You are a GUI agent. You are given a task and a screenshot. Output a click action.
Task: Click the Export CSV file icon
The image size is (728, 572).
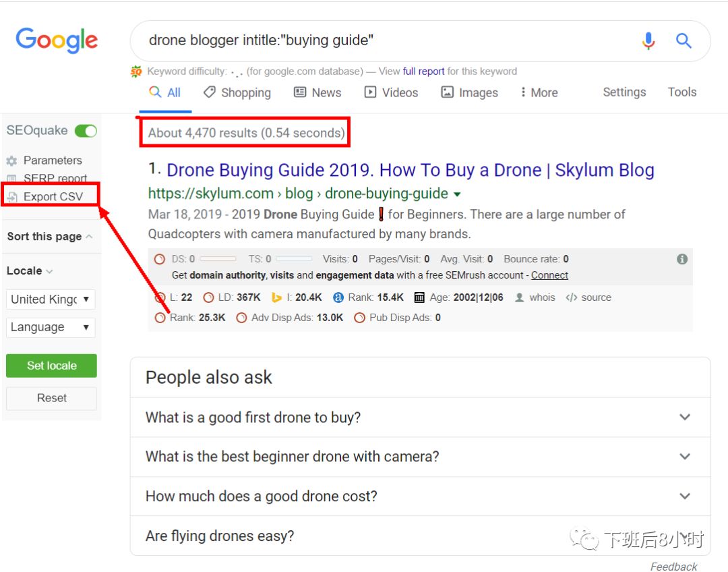point(12,197)
